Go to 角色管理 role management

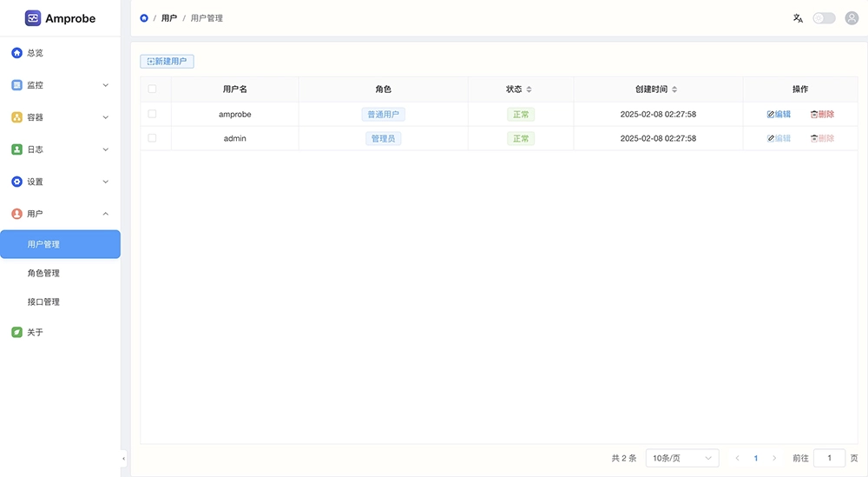click(x=43, y=273)
